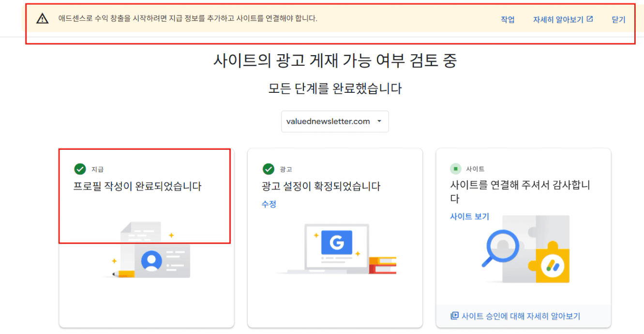
Task: Dismiss the banner with 닫기
Action: click(618, 20)
